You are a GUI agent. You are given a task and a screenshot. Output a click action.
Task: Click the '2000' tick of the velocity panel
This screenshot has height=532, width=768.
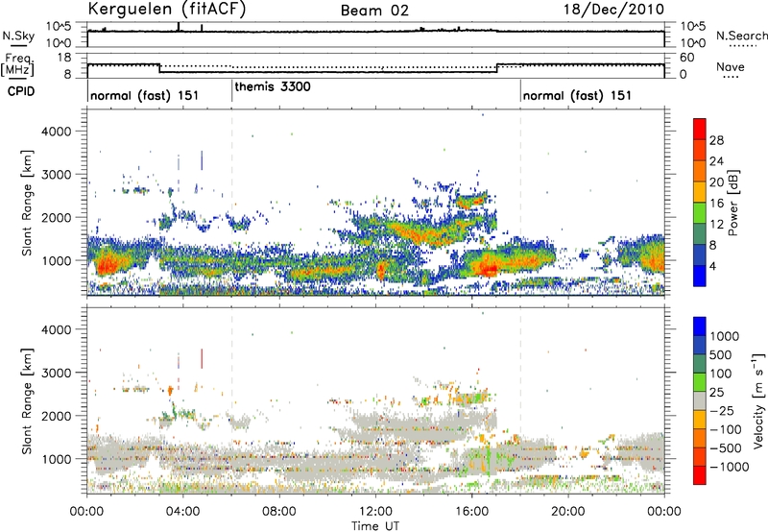tap(56, 416)
